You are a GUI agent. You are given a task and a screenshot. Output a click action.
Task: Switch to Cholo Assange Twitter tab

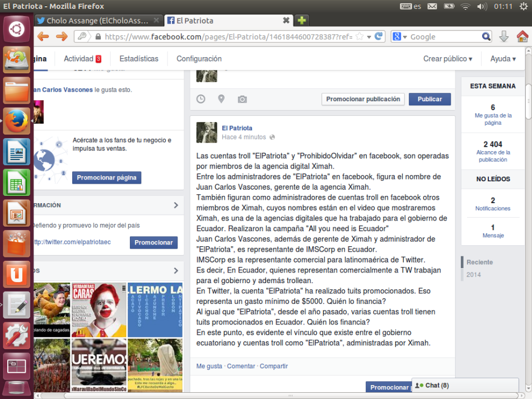pyautogui.click(x=97, y=21)
